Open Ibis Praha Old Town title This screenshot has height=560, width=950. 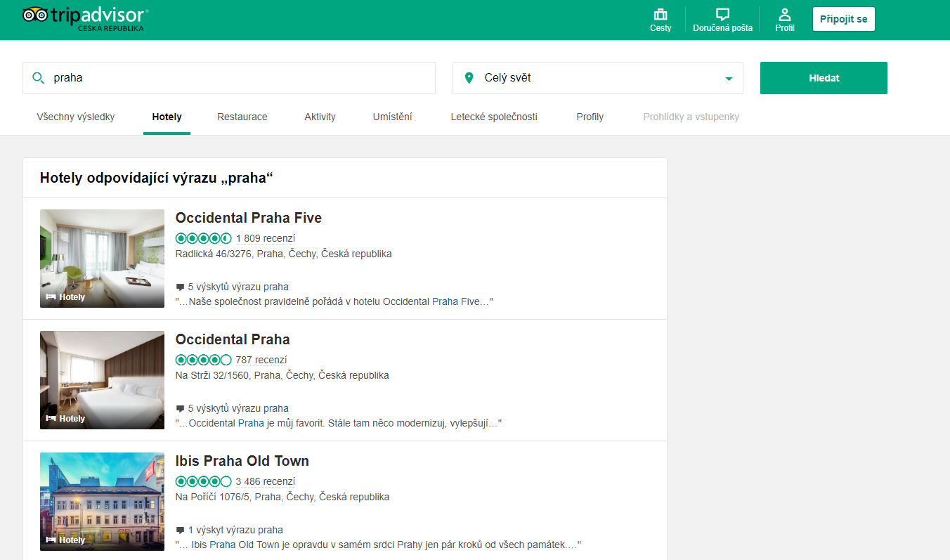click(242, 461)
